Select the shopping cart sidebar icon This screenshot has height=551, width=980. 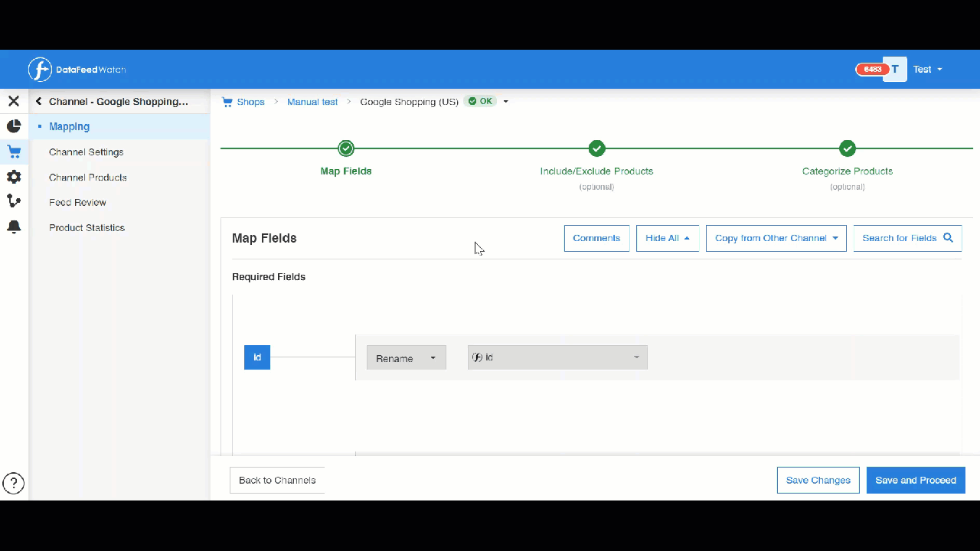(x=14, y=152)
